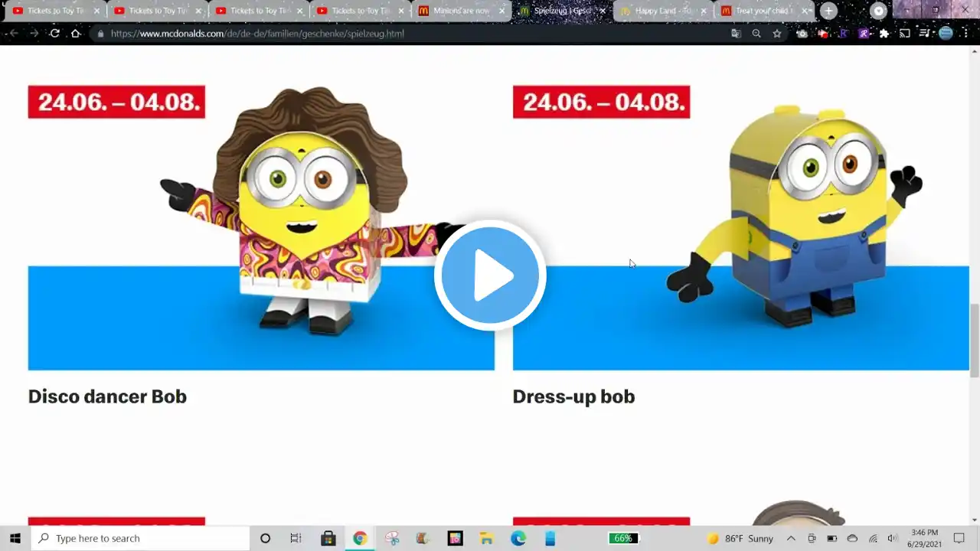This screenshot has height=551, width=980.
Task: Play the video with the blue play button
Action: (x=490, y=275)
